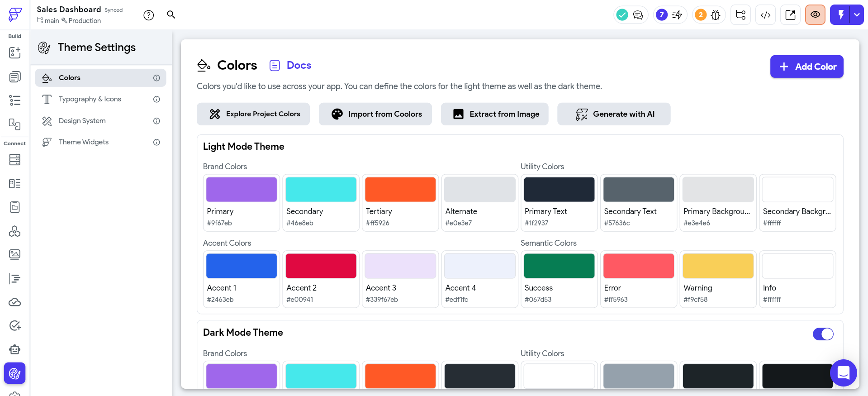Click the Accent 1 blue swatch
The width and height of the screenshot is (868, 396).
(241, 266)
